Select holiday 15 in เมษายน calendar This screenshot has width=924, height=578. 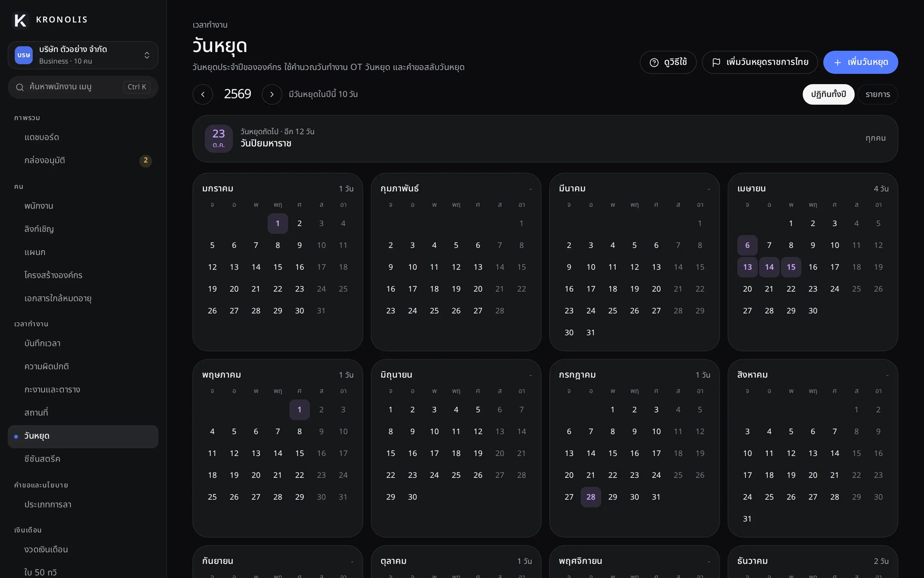point(791,267)
